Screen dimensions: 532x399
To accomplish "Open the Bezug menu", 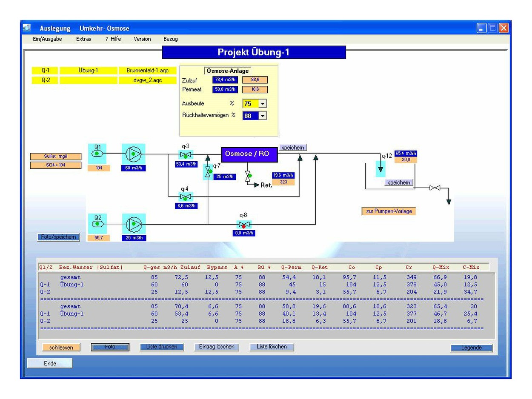I will (170, 39).
